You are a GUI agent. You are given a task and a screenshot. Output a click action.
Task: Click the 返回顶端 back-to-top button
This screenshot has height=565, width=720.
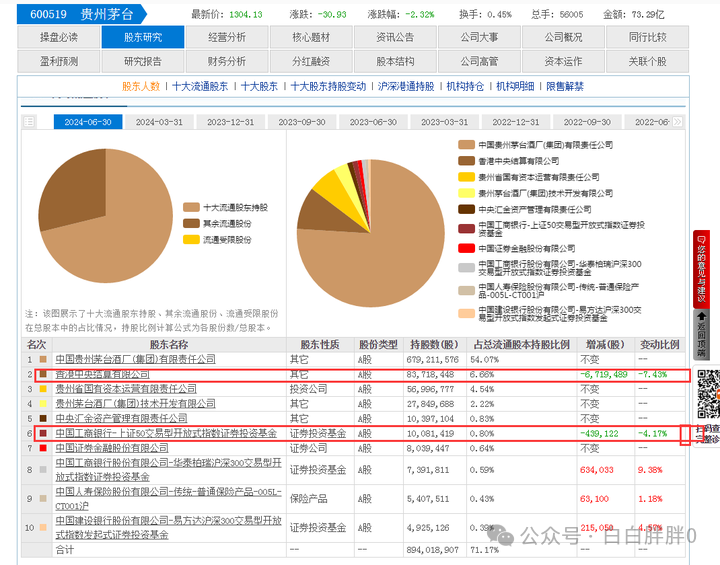click(701, 334)
